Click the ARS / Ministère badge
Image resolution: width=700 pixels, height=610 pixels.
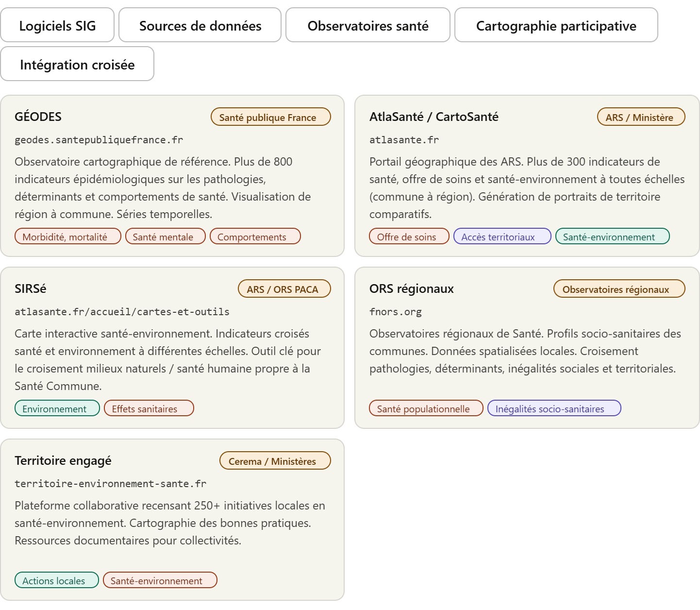[x=641, y=117]
